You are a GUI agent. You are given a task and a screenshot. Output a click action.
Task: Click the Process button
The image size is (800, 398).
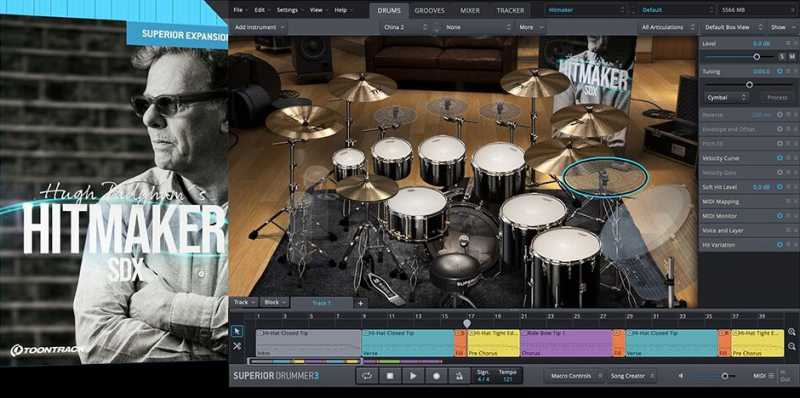coord(777,97)
